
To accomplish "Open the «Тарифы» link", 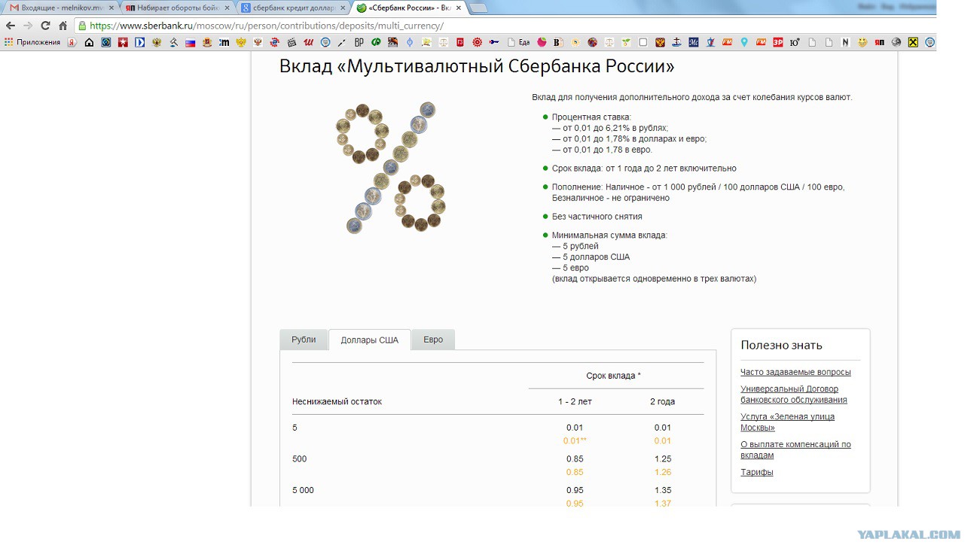I will pyautogui.click(x=757, y=473).
